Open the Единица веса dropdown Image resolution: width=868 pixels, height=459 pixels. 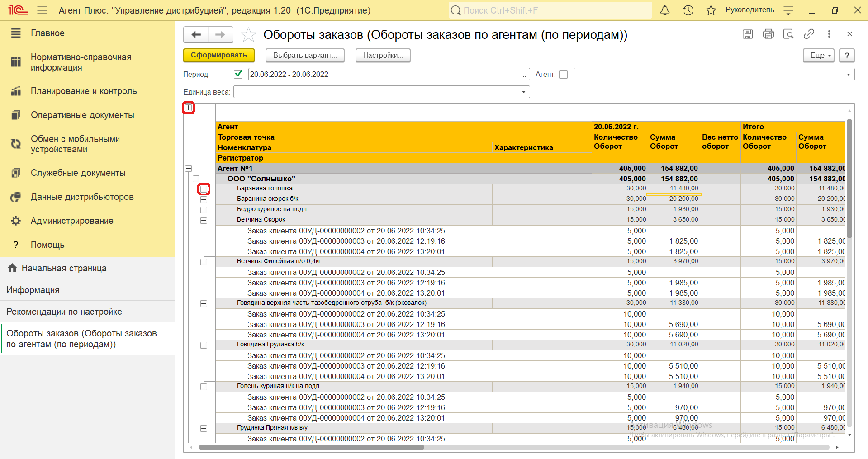click(x=524, y=92)
